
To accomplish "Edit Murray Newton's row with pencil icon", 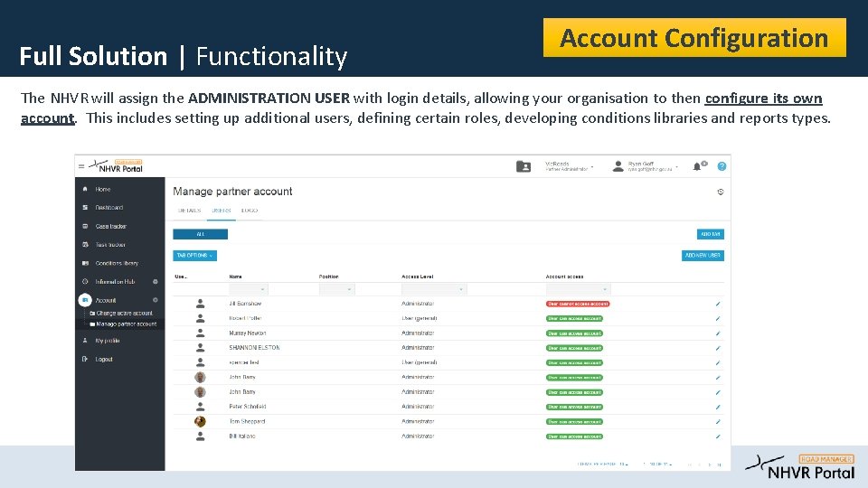I will (718, 333).
